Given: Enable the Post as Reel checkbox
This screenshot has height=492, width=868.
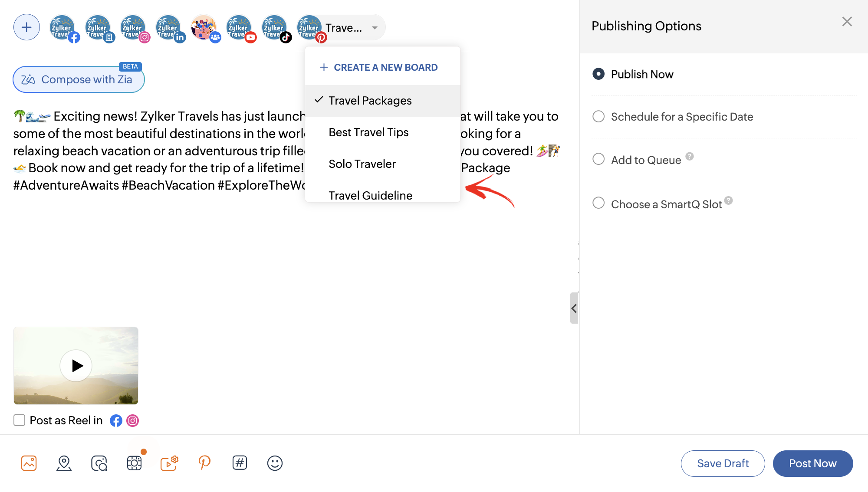Looking at the screenshot, I should (20, 420).
